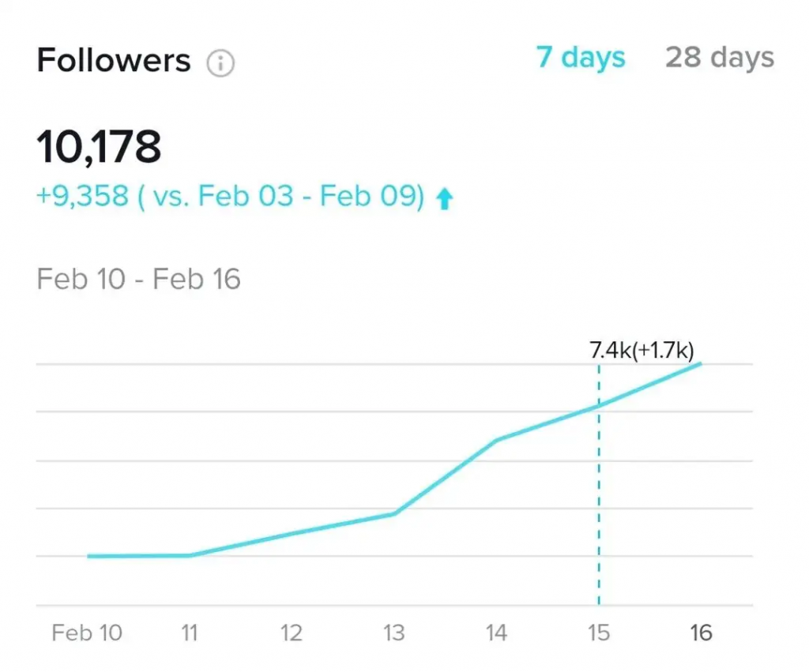Select day 14 on the chart axis
This screenshot has width=809, height=672.
[496, 633]
